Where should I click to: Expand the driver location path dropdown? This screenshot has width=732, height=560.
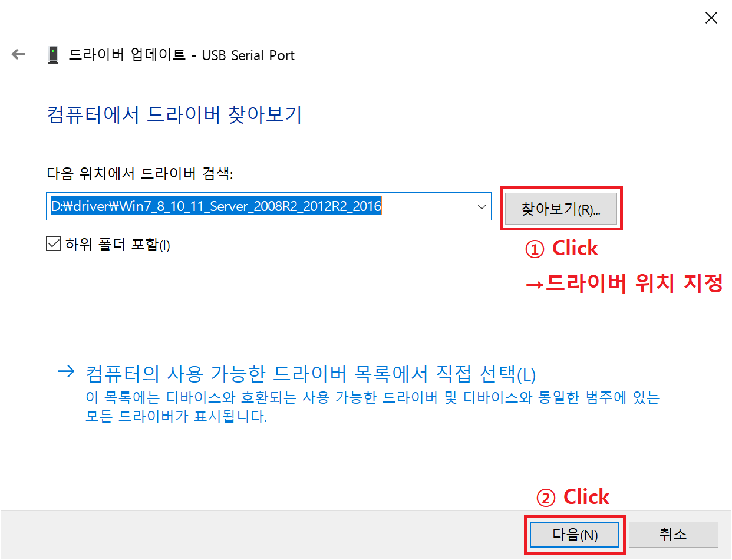482,207
